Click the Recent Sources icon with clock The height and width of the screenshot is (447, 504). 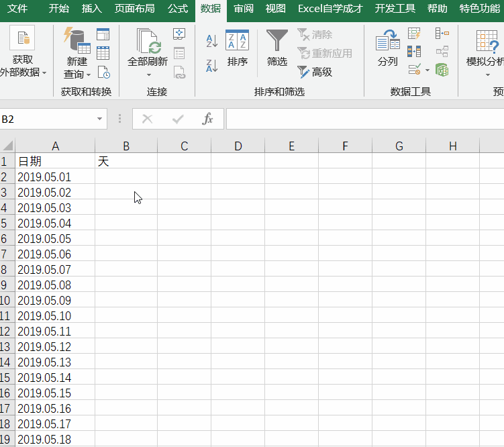(103, 72)
